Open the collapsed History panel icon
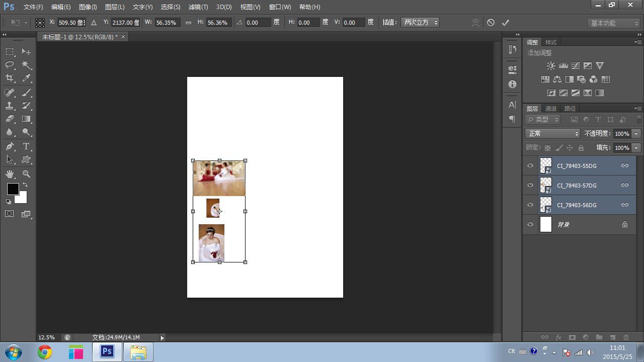Image resolution: width=644 pixels, height=362 pixels. coord(512,49)
